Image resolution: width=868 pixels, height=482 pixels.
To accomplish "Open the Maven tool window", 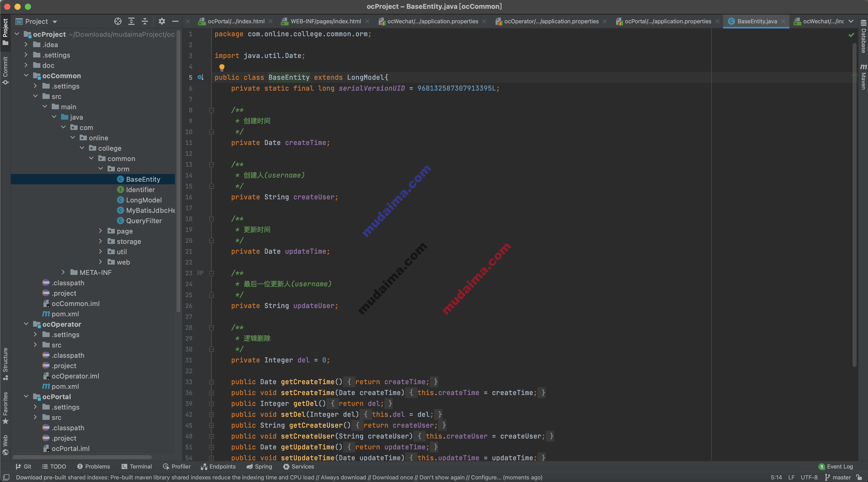I will (863, 77).
